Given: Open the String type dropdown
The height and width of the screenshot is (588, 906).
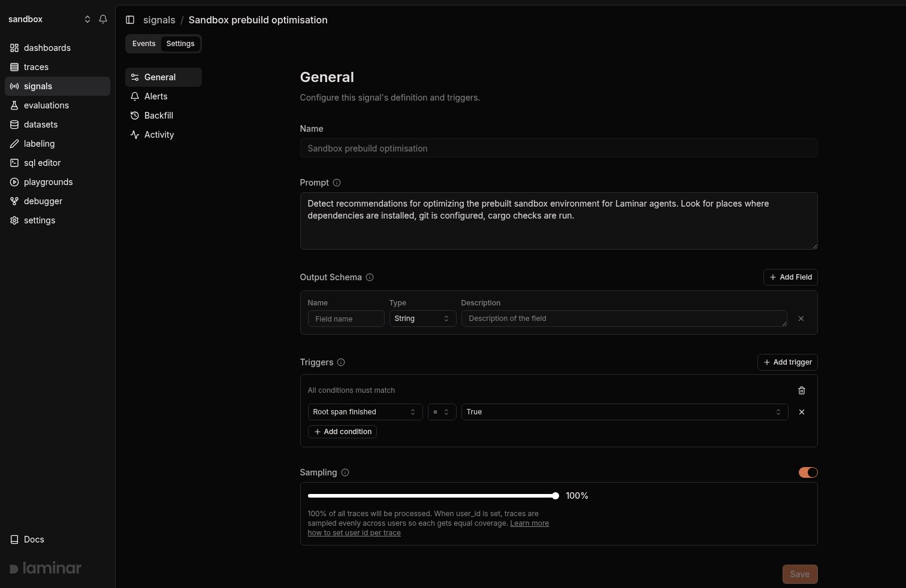Looking at the screenshot, I should pos(422,319).
